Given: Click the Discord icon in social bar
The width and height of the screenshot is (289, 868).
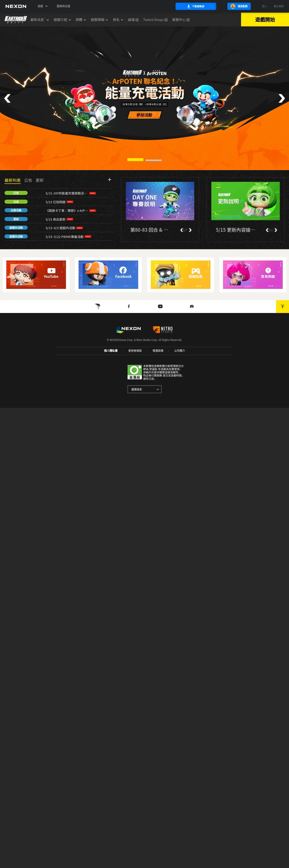Looking at the screenshot, I should click(192, 306).
